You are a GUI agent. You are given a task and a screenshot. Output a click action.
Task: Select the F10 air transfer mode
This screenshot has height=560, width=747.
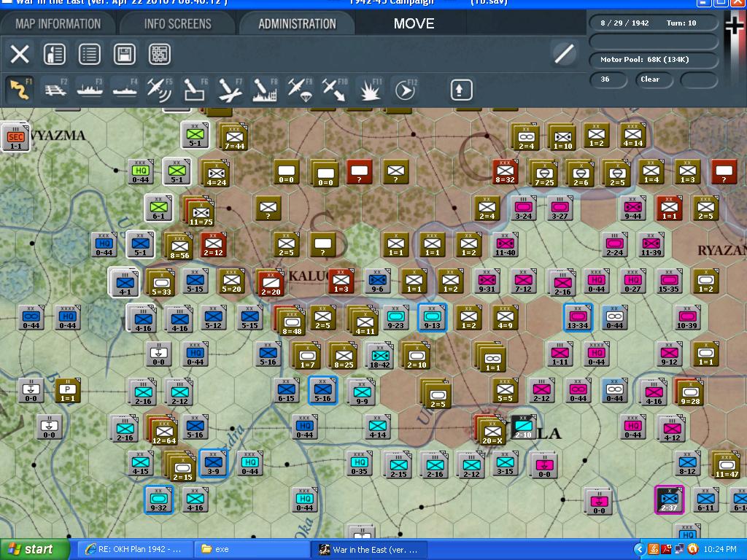(334, 90)
